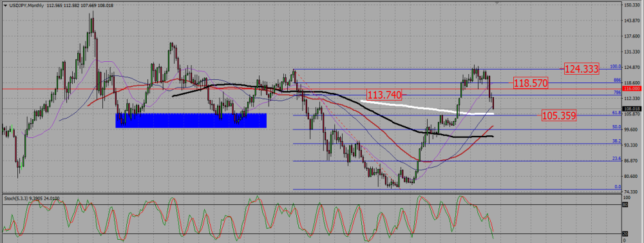This screenshot has height=243, width=644.
Task: Select the 61.8 Fibonacci level label
Action: [x=616, y=113]
